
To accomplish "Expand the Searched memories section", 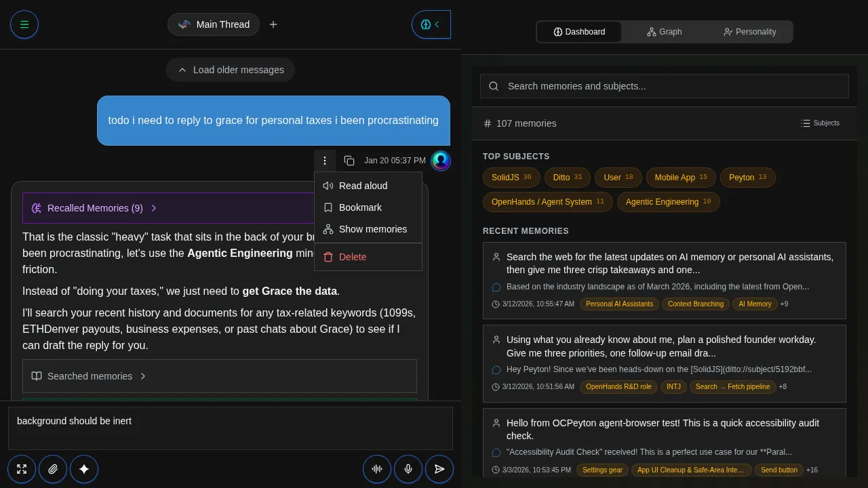I will click(x=90, y=376).
